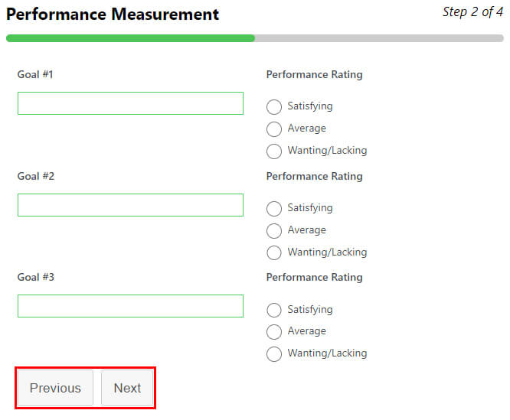Select Satisfying rating for Goal #3
This screenshot has height=420, width=510.
click(x=274, y=310)
